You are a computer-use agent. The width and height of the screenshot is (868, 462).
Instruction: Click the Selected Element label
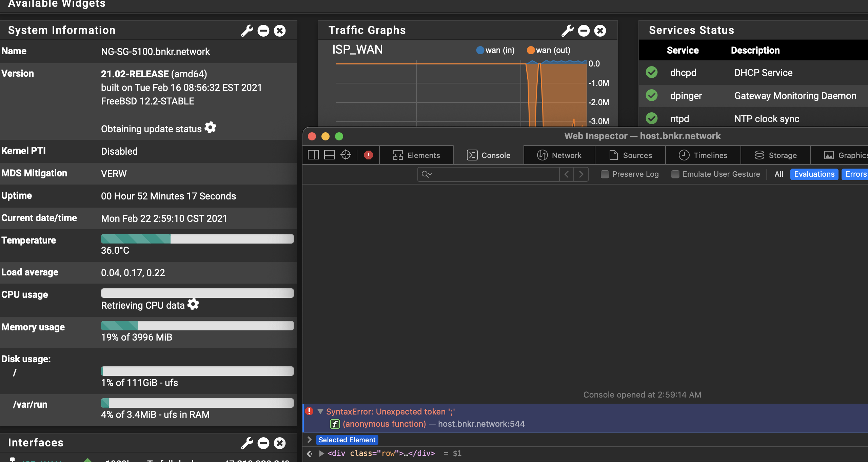(x=347, y=440)
